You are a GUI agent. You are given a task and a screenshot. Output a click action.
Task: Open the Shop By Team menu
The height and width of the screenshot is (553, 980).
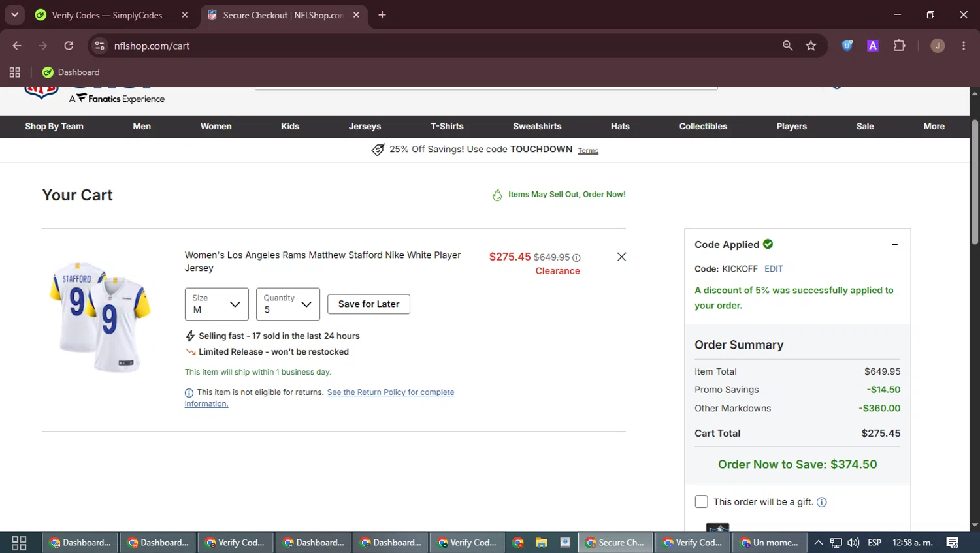54,127
